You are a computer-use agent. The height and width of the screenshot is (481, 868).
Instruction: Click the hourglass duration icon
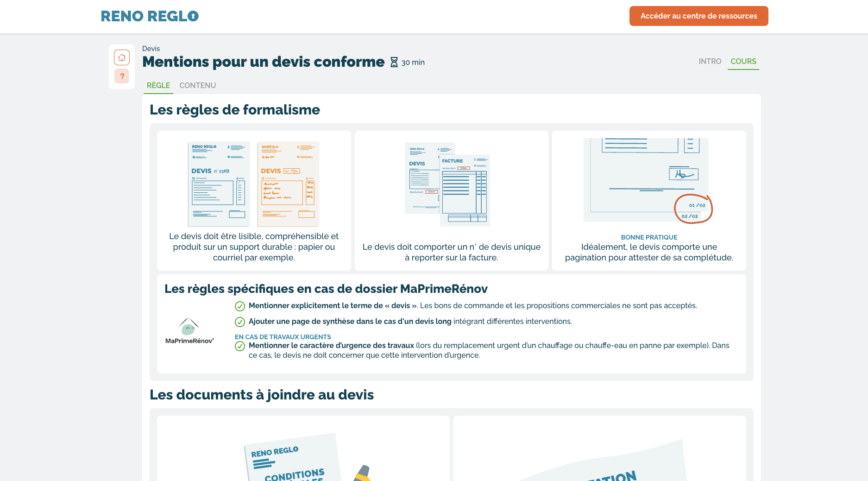(394, 62)
